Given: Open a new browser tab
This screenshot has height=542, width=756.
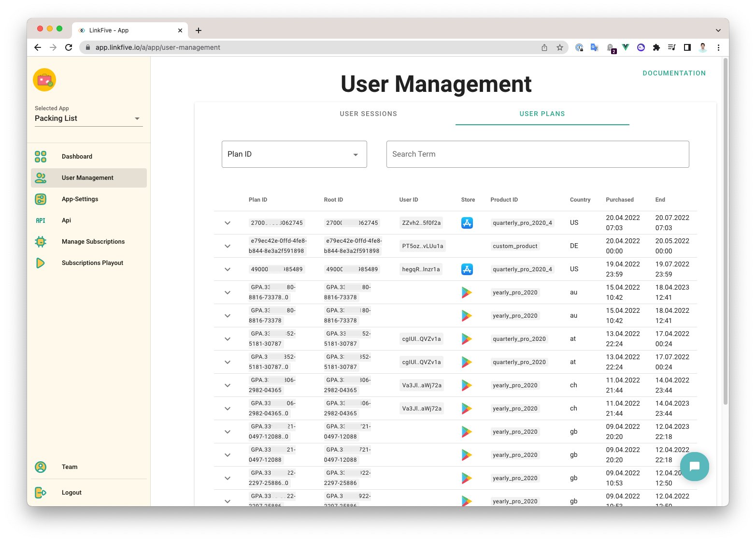Looking at the screenshot, I should 199,30.
